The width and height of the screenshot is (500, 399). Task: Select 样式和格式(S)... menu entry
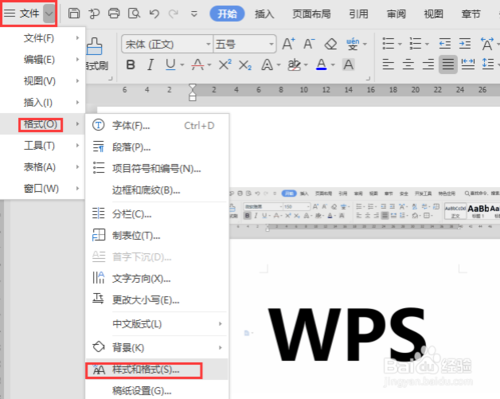[157, 369]
